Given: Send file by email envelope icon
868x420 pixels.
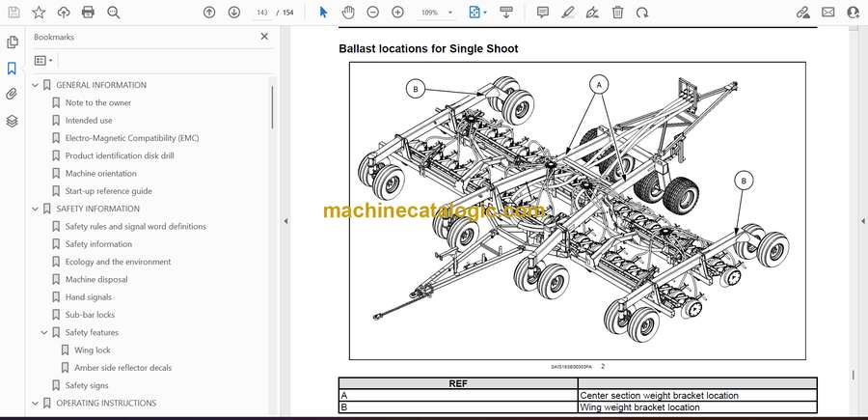Looking at the screenshot, I should pyautogui.click(x=828, y=13).
